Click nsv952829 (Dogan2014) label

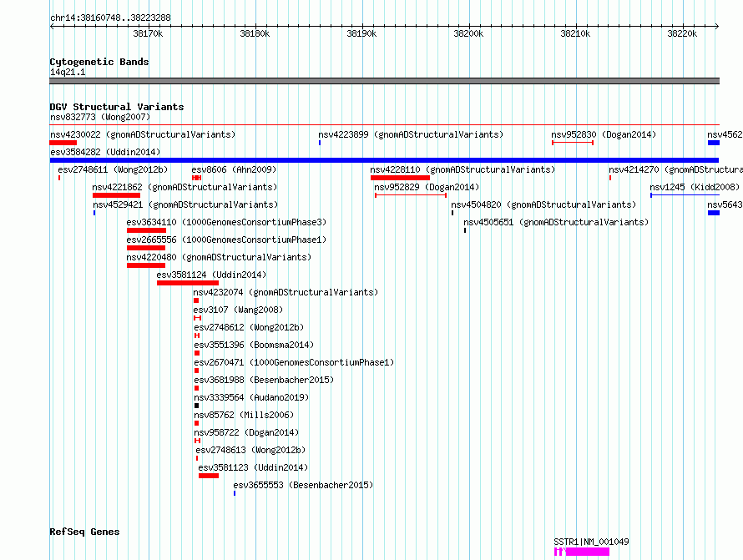pyautogui.click(x=427, y=187)
